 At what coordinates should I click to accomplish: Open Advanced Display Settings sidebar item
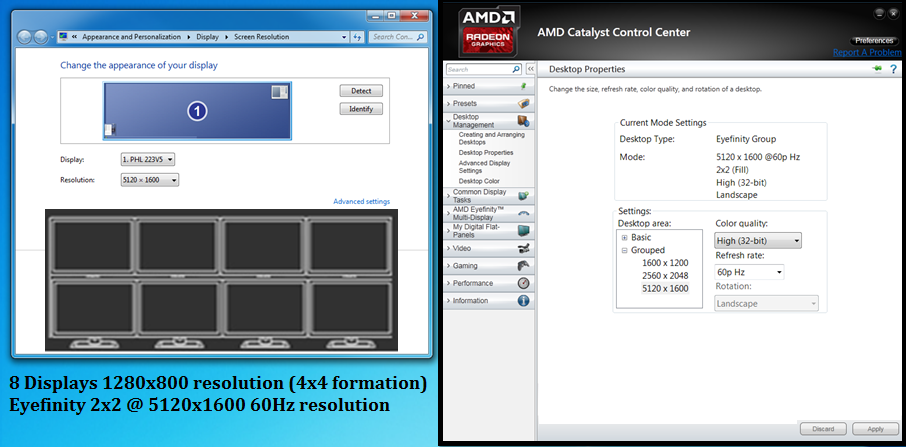pyautogui.click(x=484, y=167)
